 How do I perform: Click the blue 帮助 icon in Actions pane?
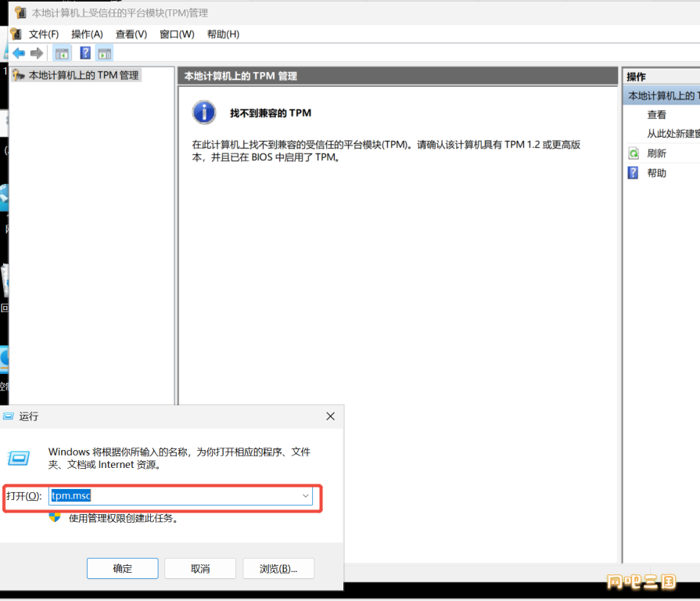pyautogui.click(x=633, y=173)
